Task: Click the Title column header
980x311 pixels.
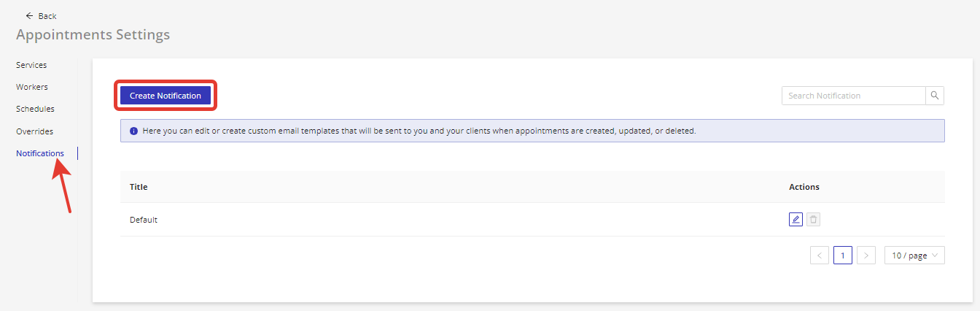Action: coord(139,187)
